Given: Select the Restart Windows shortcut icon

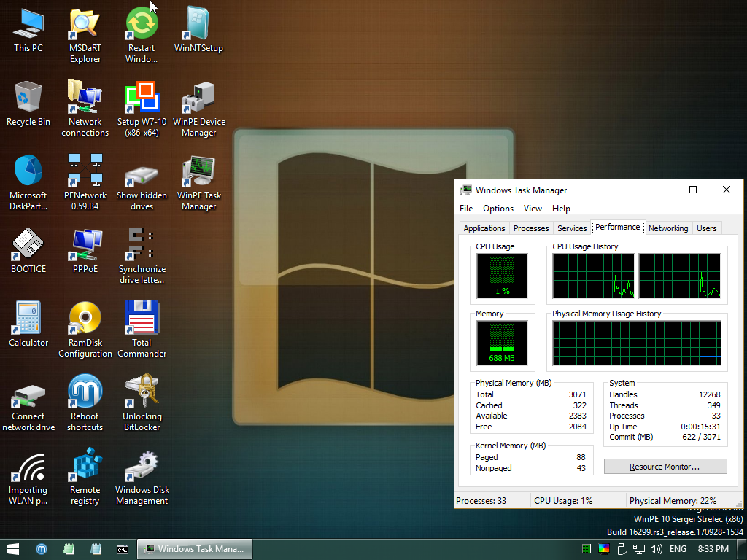Looking at the screenshot, I should pos(142,35).
